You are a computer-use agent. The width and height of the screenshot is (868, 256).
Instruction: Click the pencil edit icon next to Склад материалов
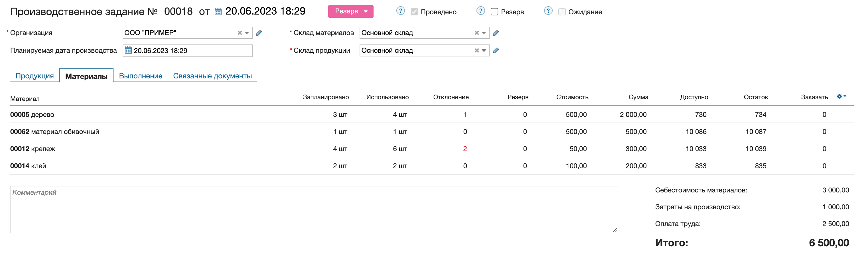(x=496, y=33)
